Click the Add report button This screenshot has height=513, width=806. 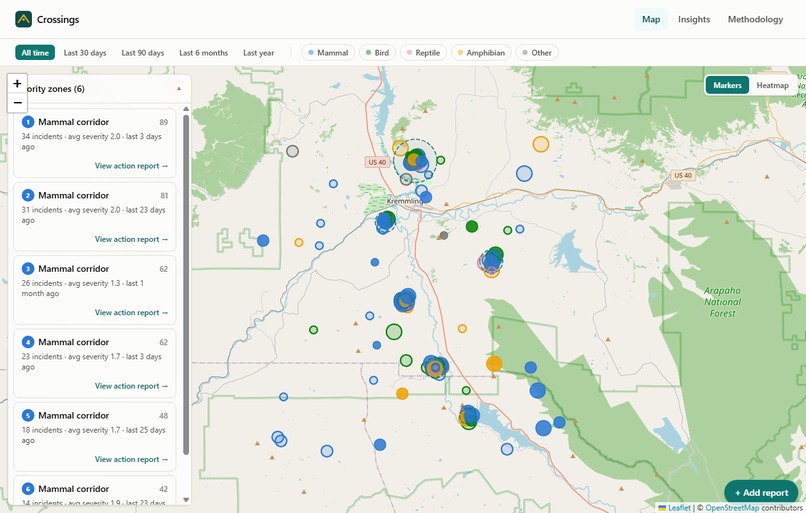pos(761,492)
